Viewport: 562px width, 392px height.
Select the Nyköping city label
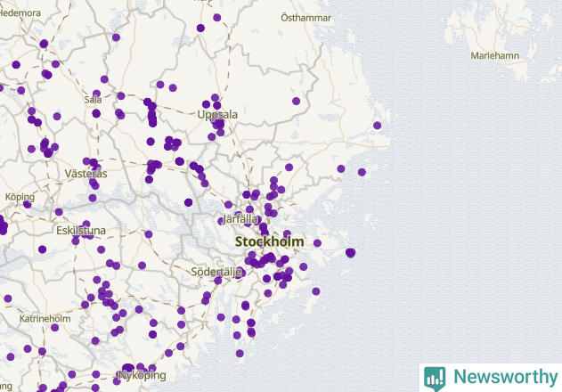143,375
